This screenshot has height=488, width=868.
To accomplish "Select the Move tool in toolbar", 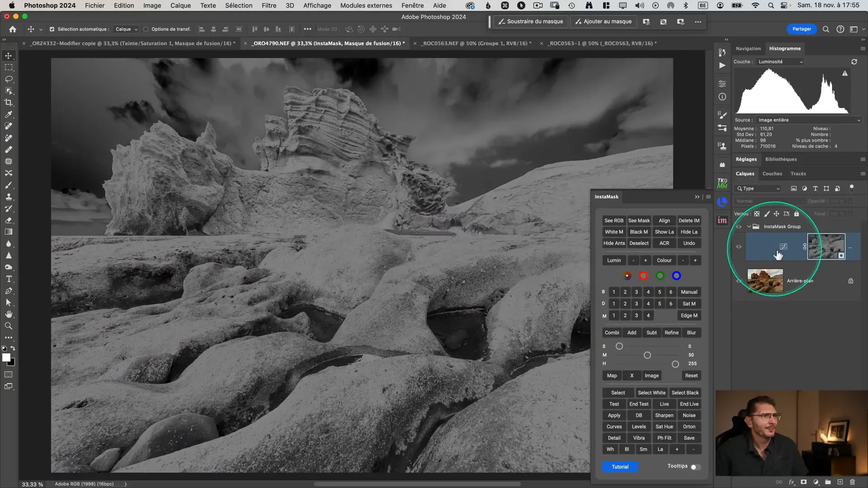I will point(9,56).
